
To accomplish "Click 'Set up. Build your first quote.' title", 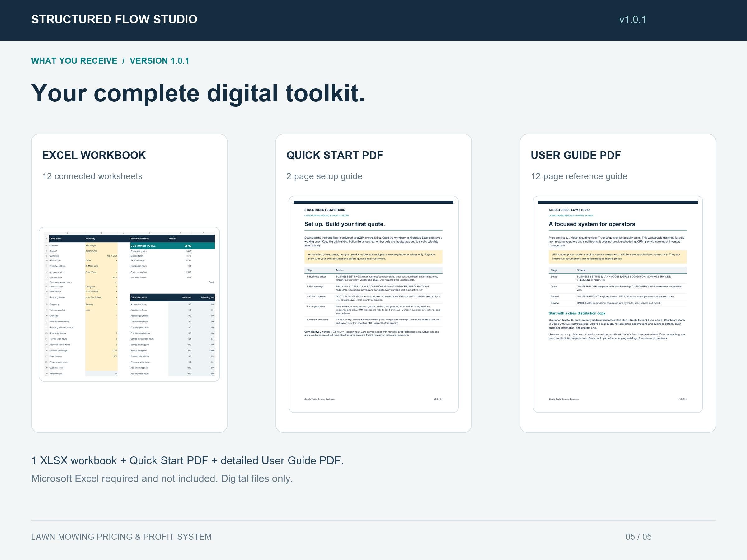I will click(x=345, y=224).
